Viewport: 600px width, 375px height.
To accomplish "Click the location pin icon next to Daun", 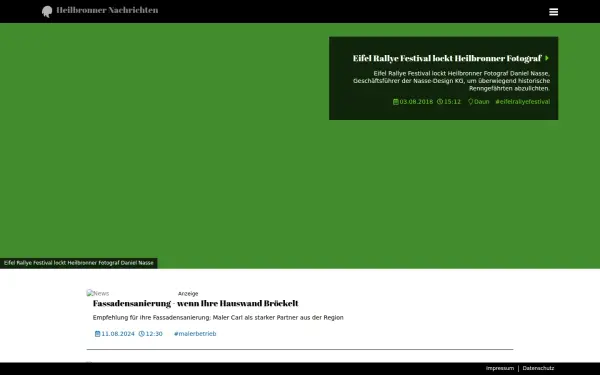I will coord(471,102).
